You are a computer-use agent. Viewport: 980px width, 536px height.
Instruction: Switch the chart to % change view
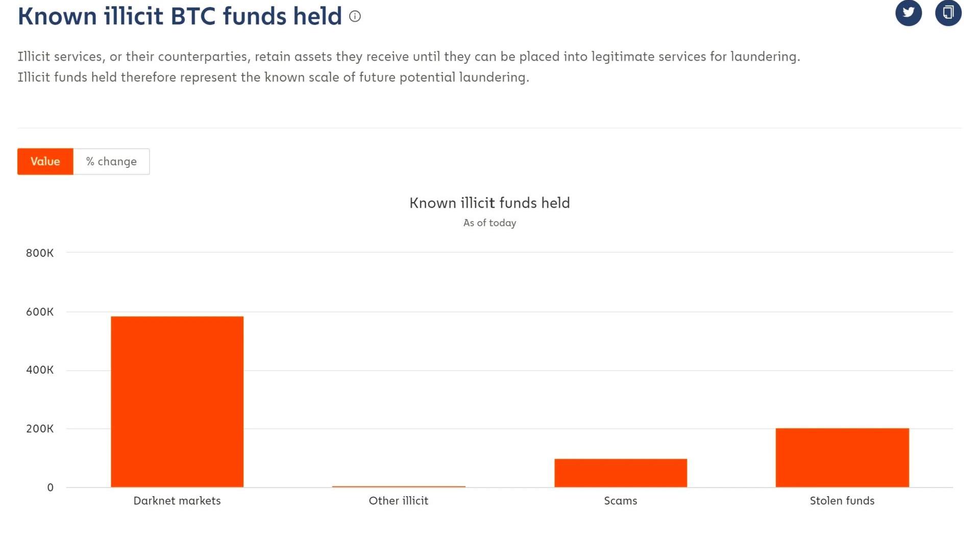click(111, 161)
